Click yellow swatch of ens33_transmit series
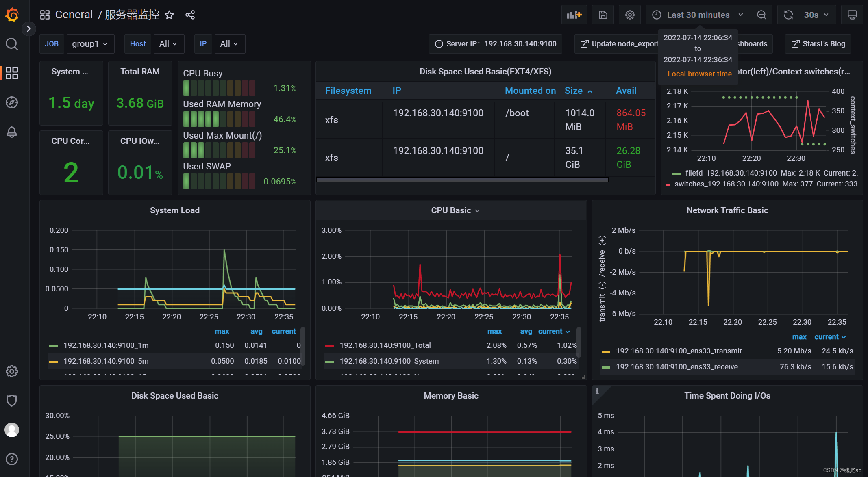 tap(606, 352)
